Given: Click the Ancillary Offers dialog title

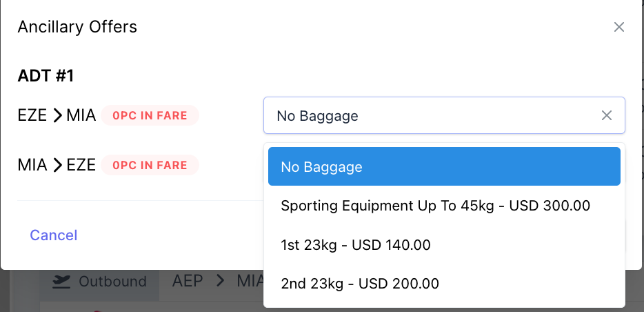Looking at the screenshot, I should coord(77,27).
